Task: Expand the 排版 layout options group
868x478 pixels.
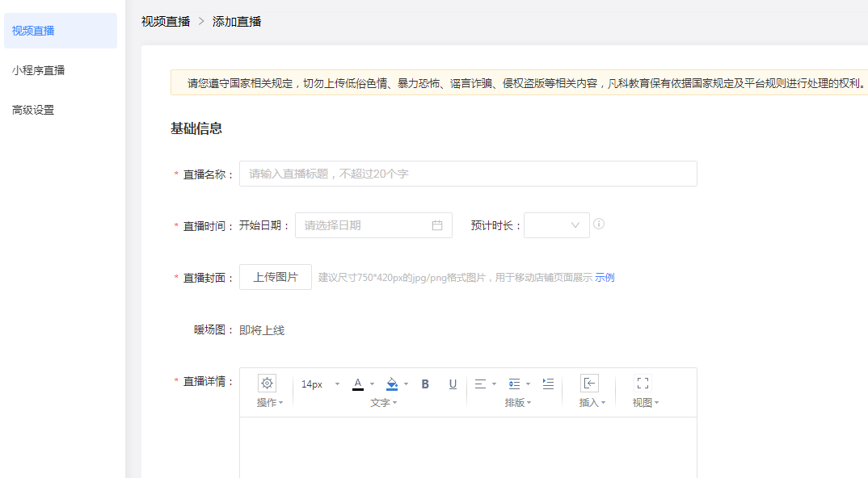Action: 518,403
